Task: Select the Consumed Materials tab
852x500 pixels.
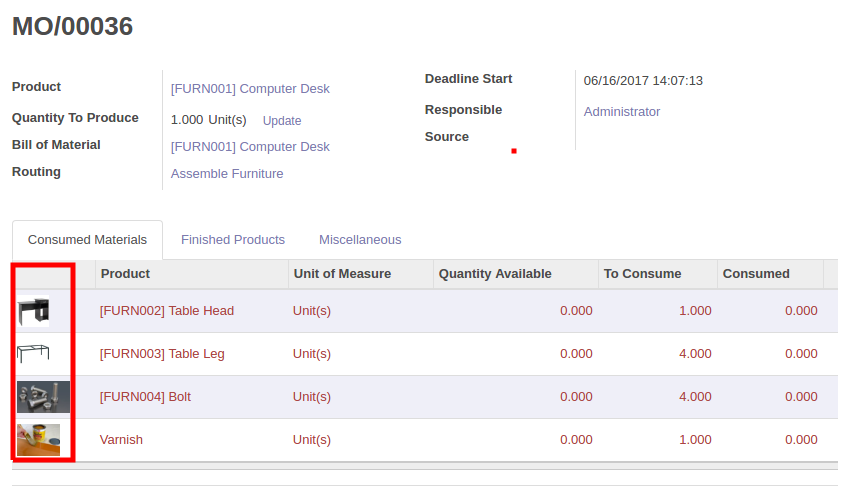Action: pyautogui.click(x=87, y=240)
